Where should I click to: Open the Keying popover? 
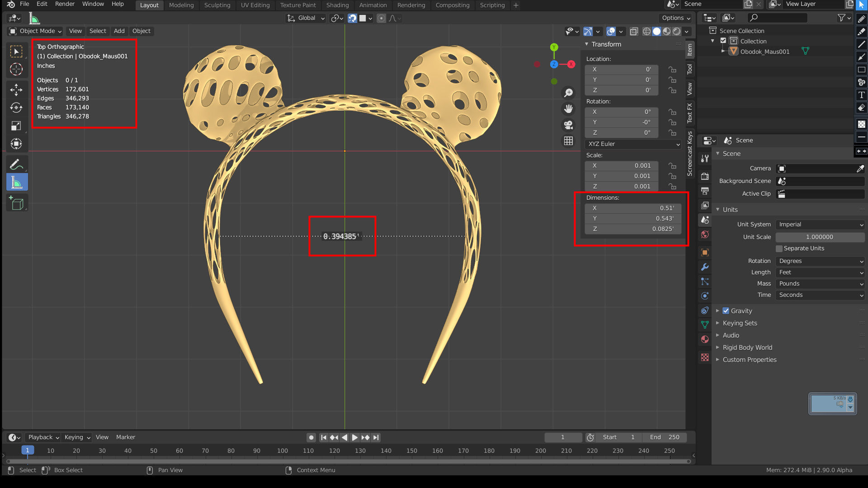click(x=77, y=437)
